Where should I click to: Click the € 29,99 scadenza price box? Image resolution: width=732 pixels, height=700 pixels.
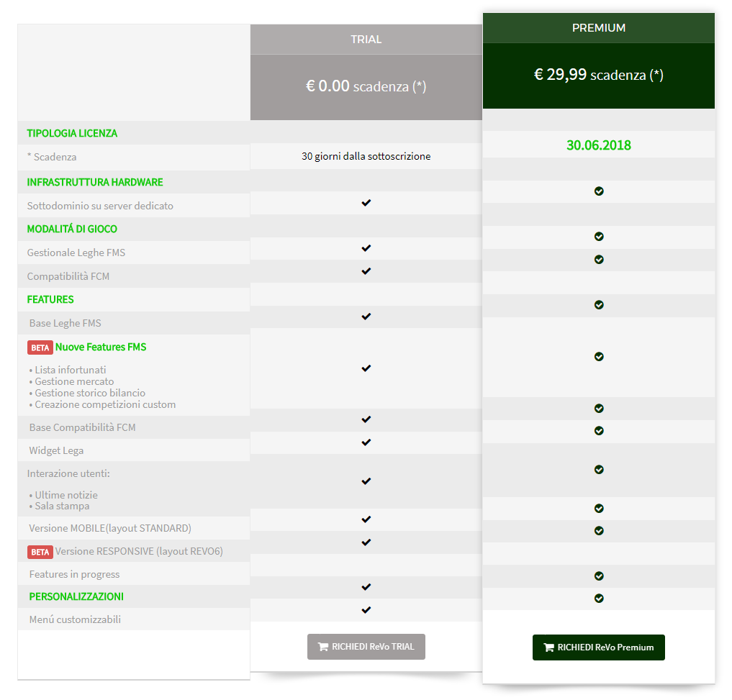[599, 75]
